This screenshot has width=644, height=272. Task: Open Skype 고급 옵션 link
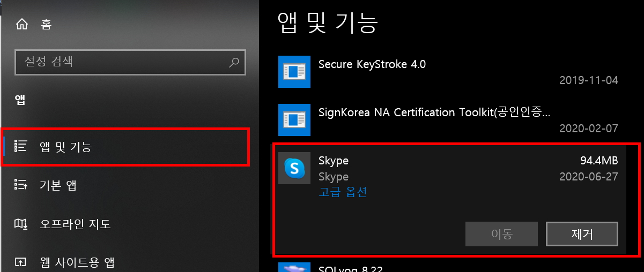[x=343, y=193]
